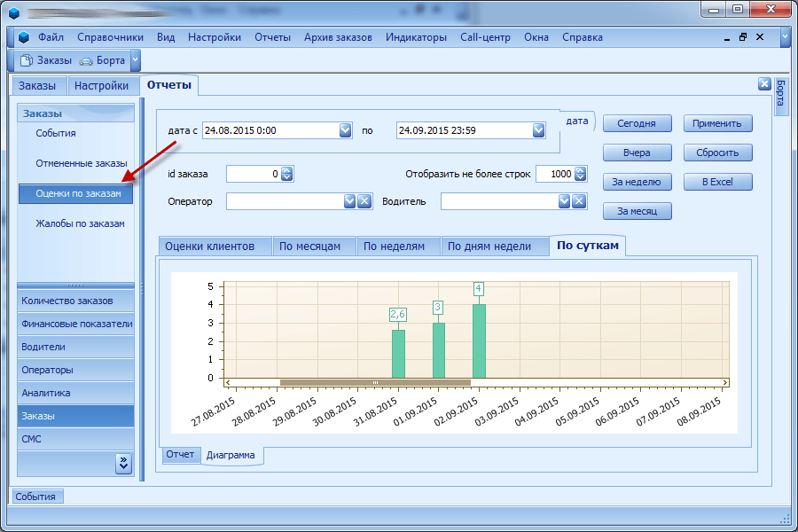Switch to the Настройки main tab
This screenshot has width=798, height=532.
point(102,85)
